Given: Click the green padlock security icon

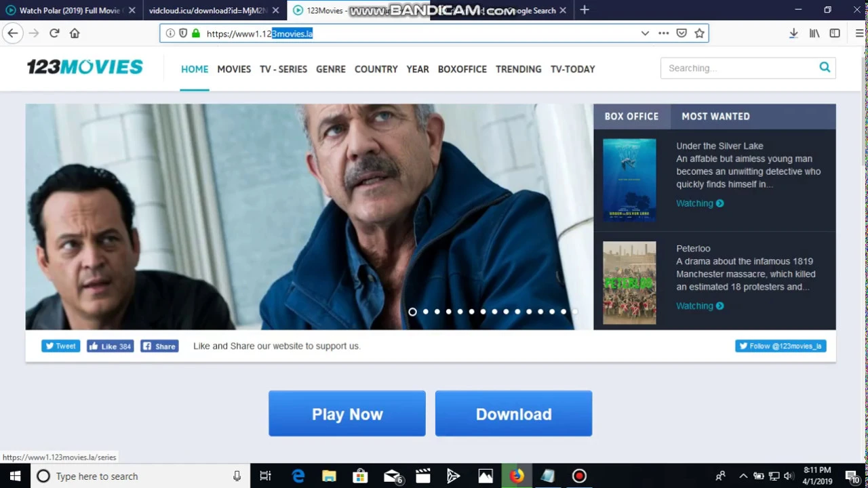Looking at the screenshot, I should coord(196,33).
